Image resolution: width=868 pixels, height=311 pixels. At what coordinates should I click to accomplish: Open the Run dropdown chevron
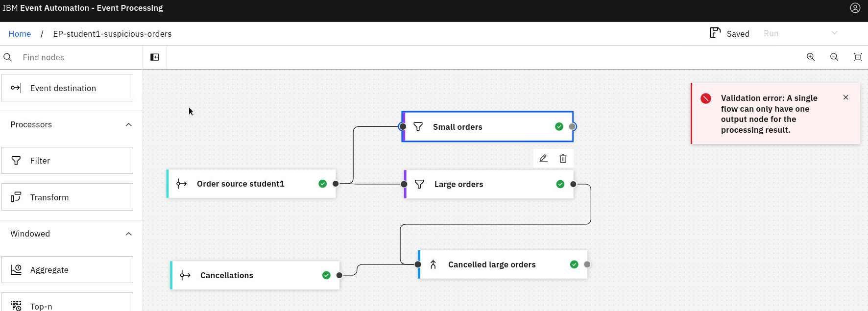pyautogui.click(x=834, y=33)
